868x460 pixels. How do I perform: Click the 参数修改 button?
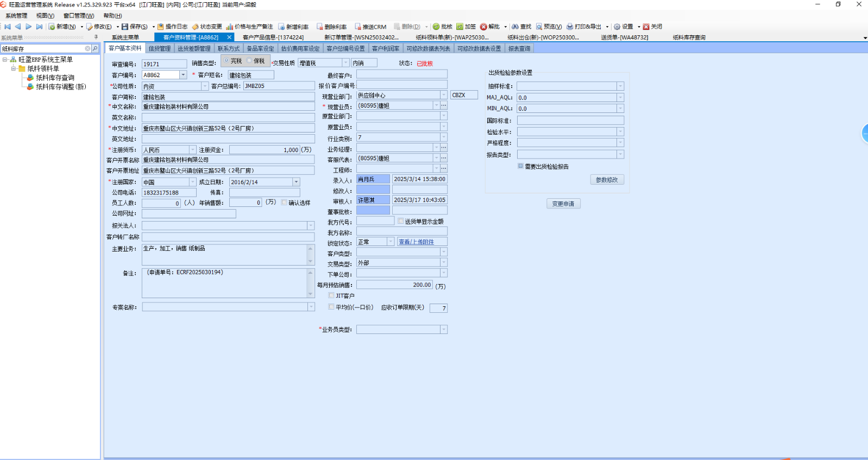click(607, 180)
